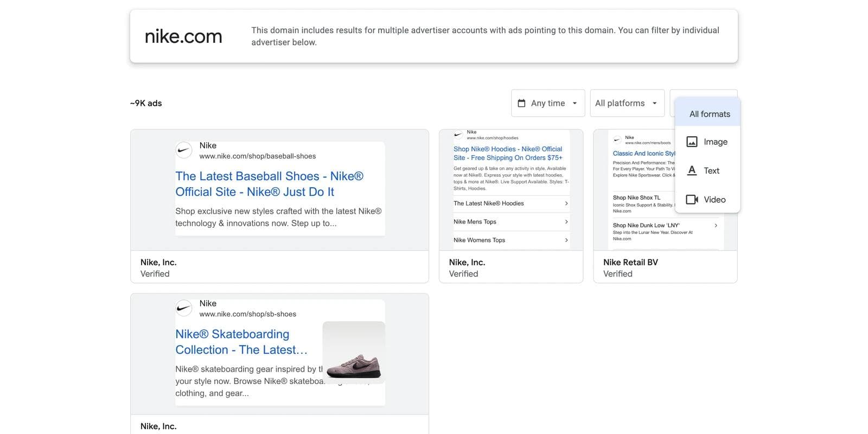Open the Nike Skateboarding Collection ad headline
This screenshot has width=868, height=434.
pyautogui.click(x=241, y=342)
